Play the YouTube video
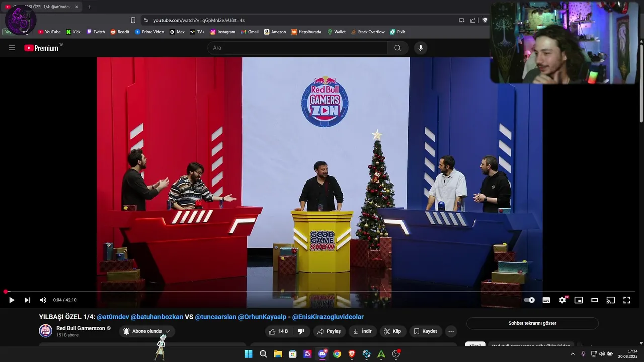The width and height of the screenshot is (644, 362). (x=12, y=300)
